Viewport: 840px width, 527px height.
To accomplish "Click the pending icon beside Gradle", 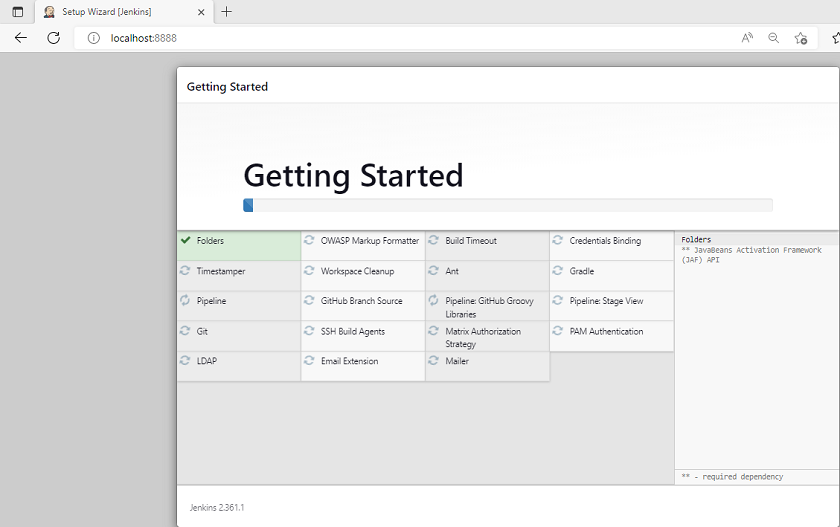I will point(558,270).
